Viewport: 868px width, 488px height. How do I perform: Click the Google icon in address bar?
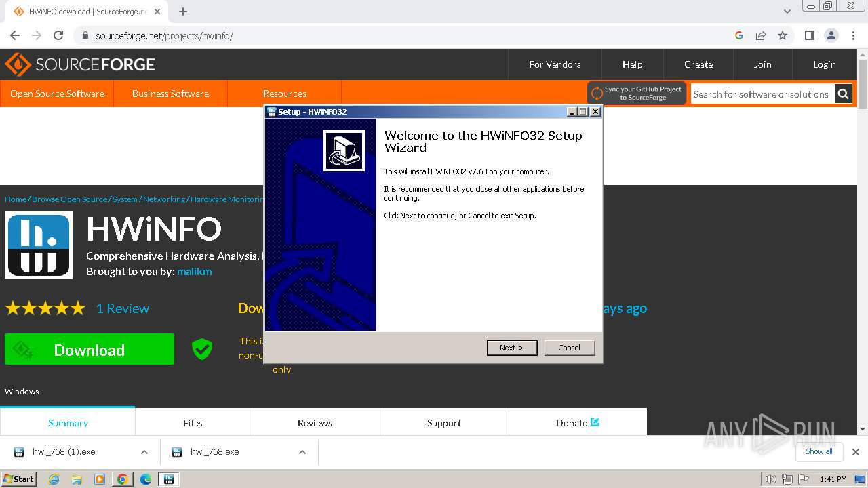point(739,35)
